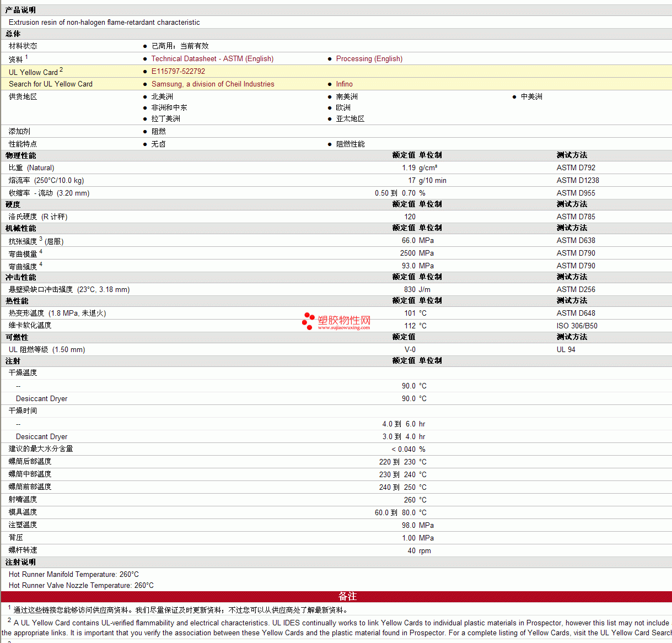Viewport: 672px width, 643px height.
Task: Click the V-0 flame rating value
Action: pos(410,350)
